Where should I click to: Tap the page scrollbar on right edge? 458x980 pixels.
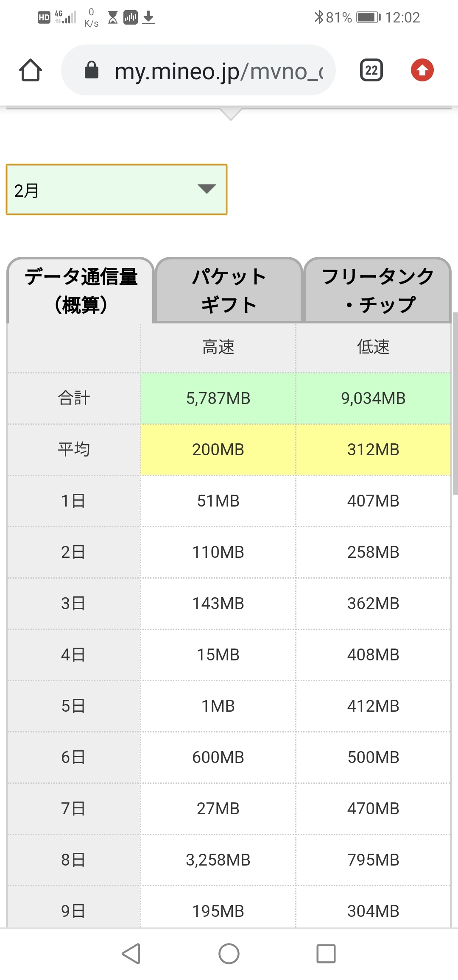tap(455, 403)
